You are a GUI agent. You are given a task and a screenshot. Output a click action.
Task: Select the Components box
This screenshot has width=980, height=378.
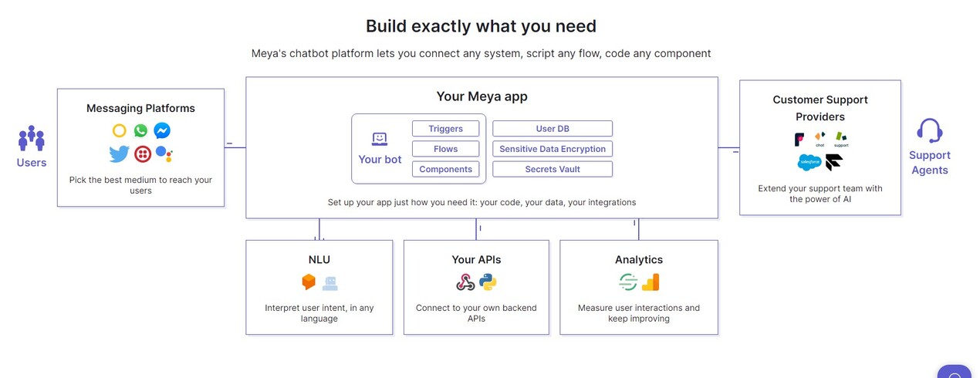445,169
